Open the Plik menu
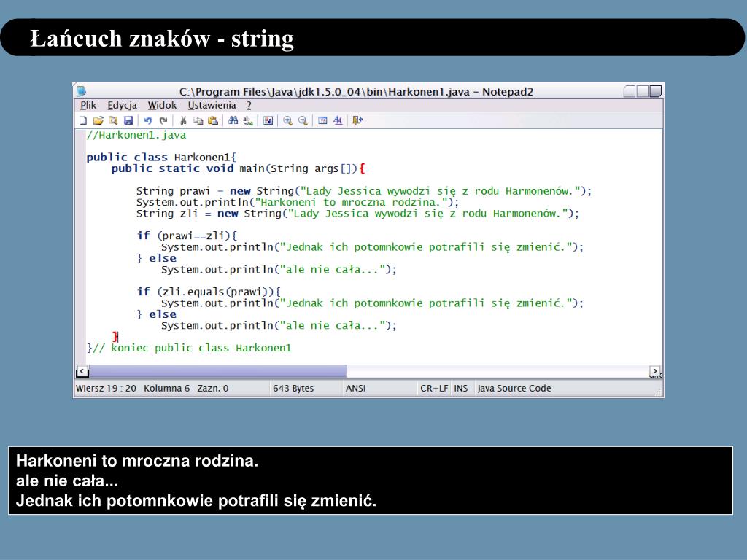The image size is (747, 560). click(x=88, y=105)
